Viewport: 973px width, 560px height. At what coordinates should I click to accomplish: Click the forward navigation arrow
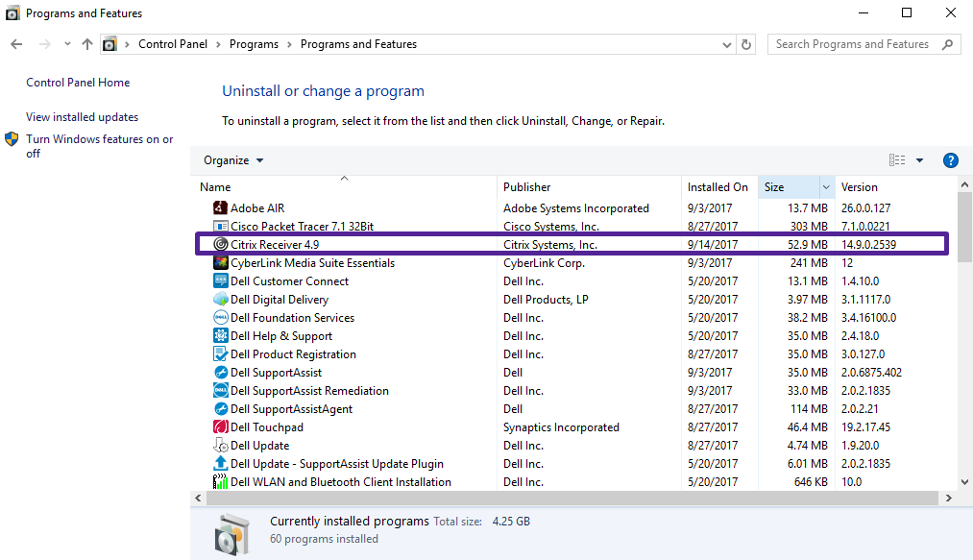[x=45, y=44]
